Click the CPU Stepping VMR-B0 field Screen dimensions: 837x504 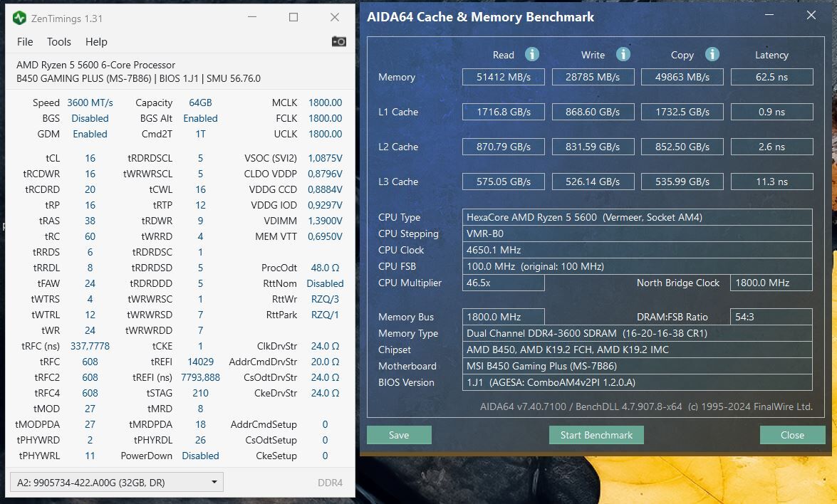(638, 233)
